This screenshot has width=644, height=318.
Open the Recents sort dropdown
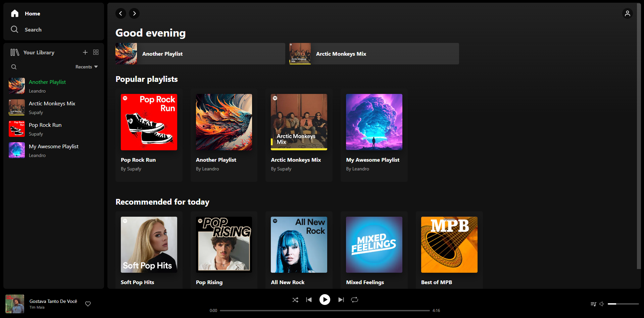tap(87, 67)
